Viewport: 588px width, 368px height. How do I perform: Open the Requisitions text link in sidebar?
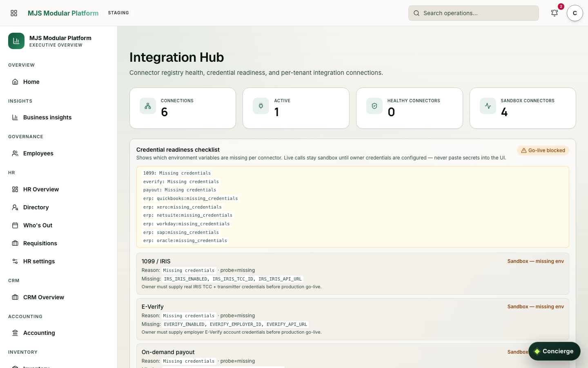tap(40, 243)
